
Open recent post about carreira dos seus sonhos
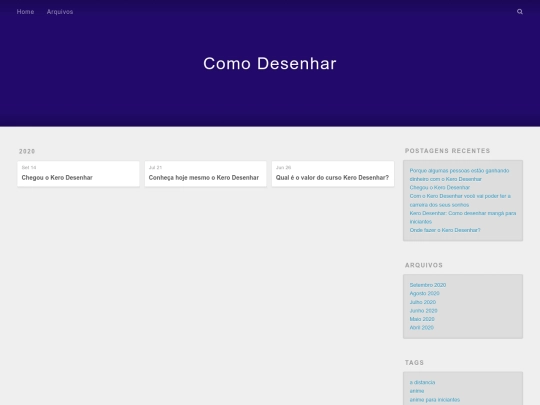pyautogui.click(x=460, y=200)
